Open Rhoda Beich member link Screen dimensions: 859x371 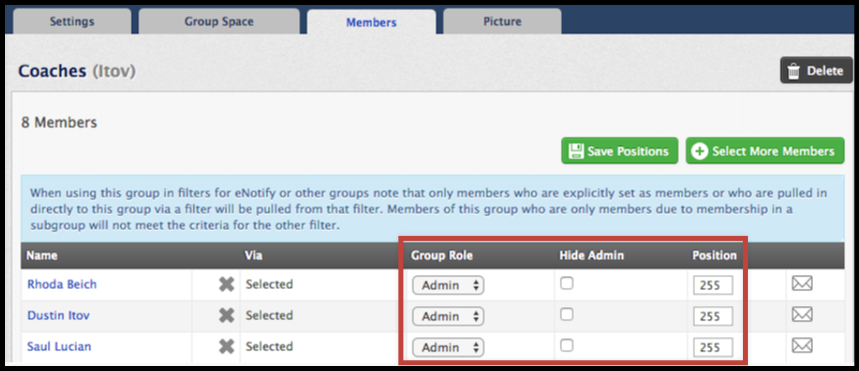pos(62,284)
